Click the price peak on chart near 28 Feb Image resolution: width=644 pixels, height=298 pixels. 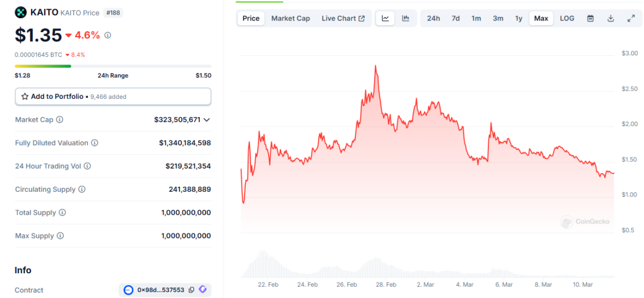(376, 66)
